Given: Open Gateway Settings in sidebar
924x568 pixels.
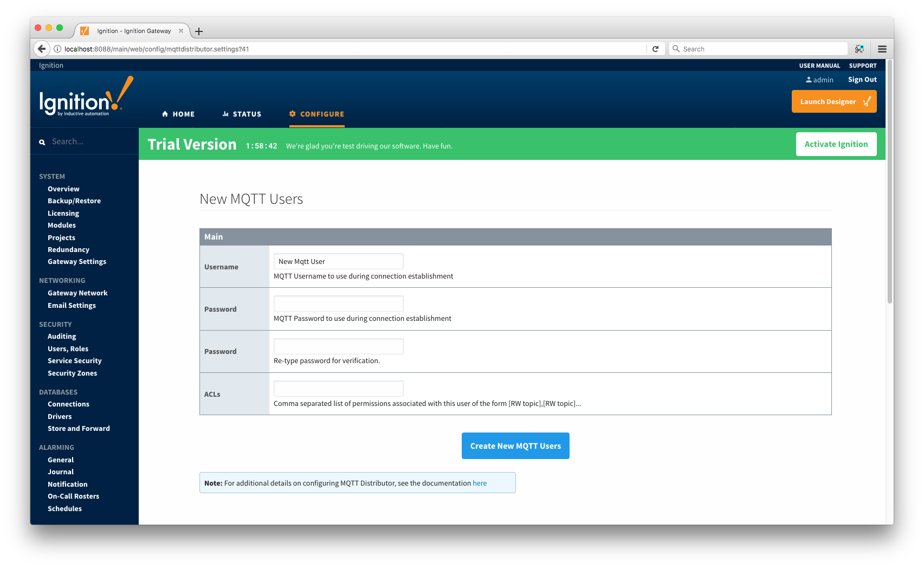Looking at the screenshot, I should [x=77, y=261].
